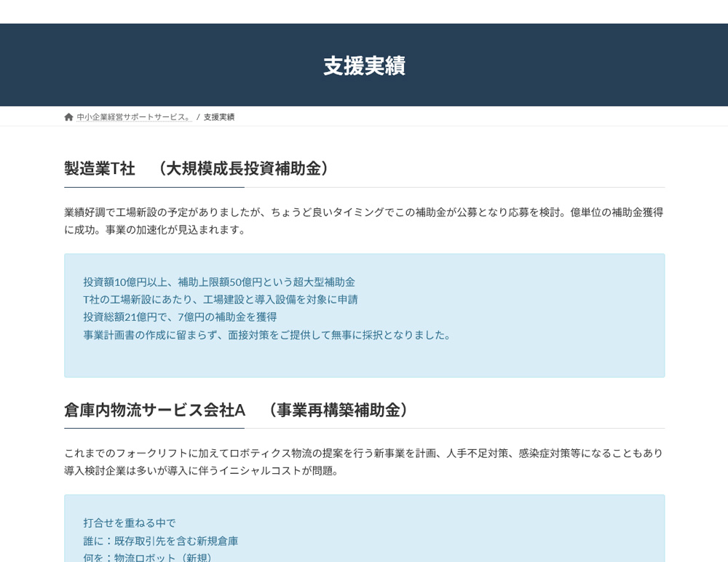The width and height of the screenshot is (728, 562).
Task: Click the line 誰に：既存取引先を含む新規倉庫
Action: pos(161,542)
